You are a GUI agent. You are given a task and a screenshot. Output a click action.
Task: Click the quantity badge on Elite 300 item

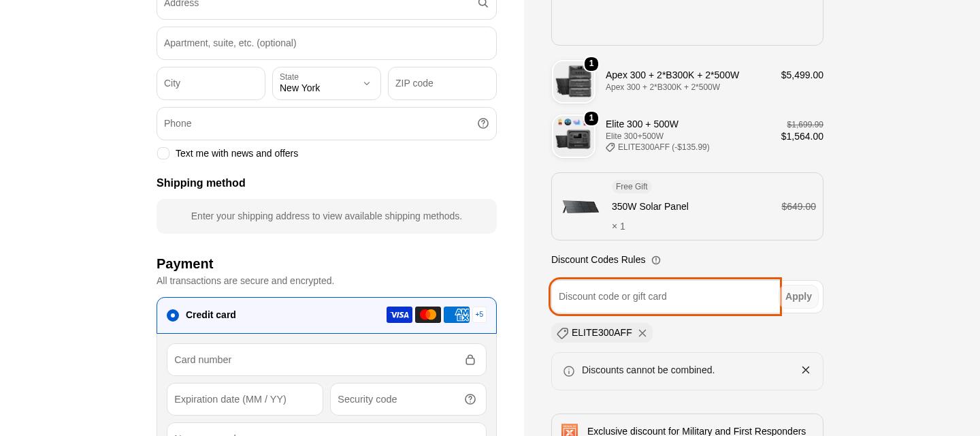tap(591, 119)
